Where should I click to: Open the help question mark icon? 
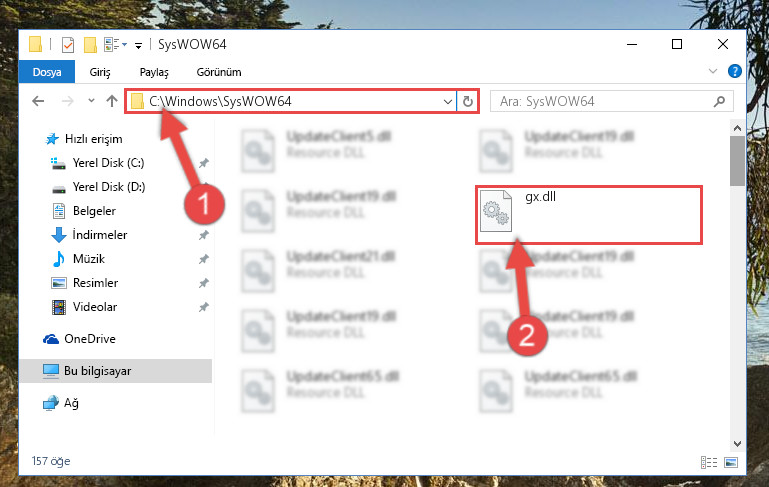coord(734,71)
